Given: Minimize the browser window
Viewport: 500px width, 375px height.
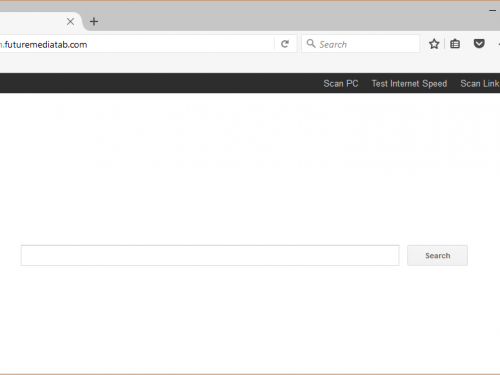Looking at the screenshot, I should (492, 11).
